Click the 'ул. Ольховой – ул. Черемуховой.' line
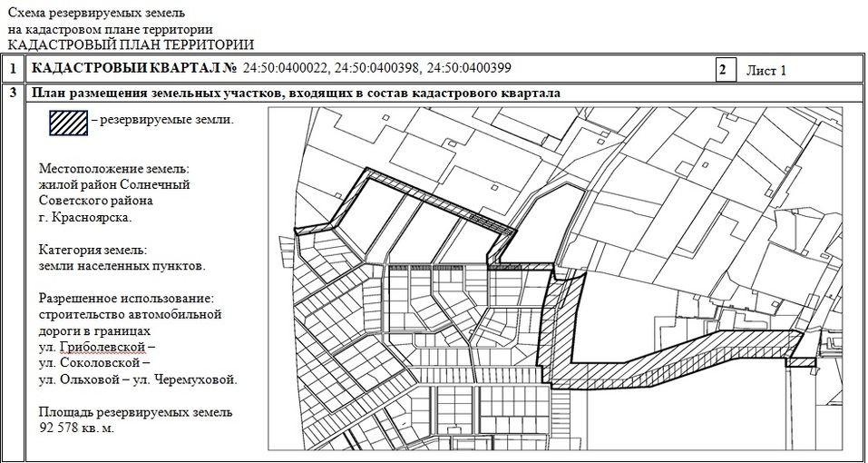This screenshot has height=463, width=868. tap(138, 379)
